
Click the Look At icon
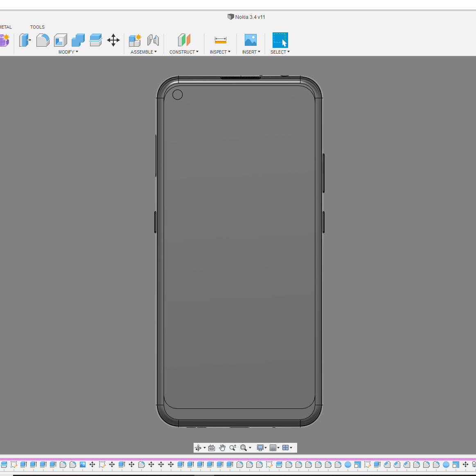[212, 448]
